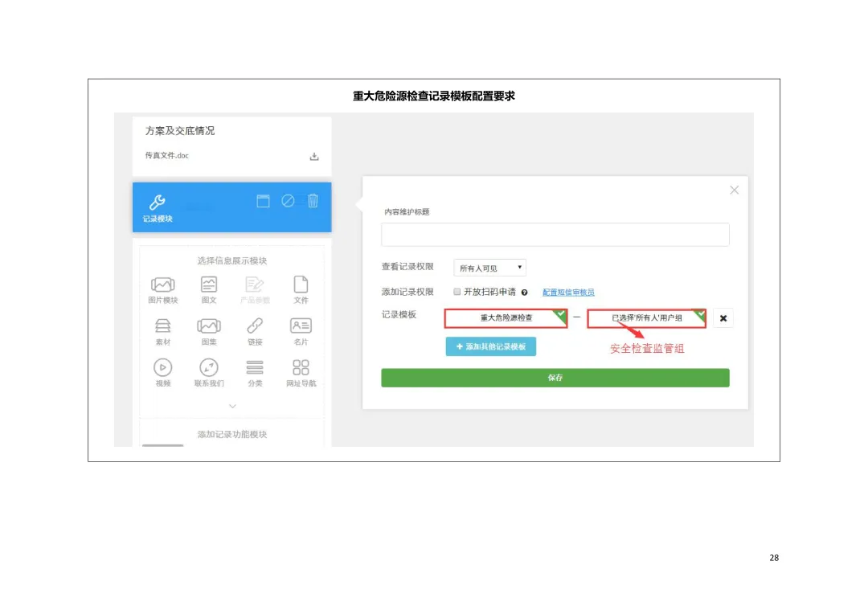Click the 配置短信审核员 link
Image resolution: width=868 pixels, height=614 pixels.
pos(568,293)
